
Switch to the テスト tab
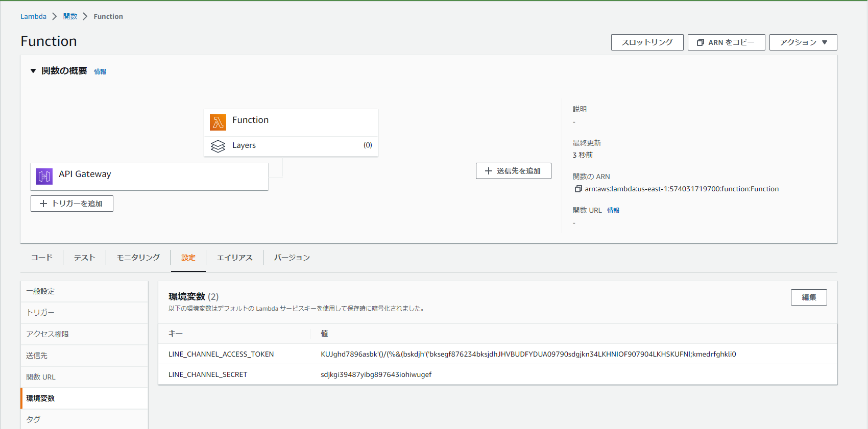[85, 258]
